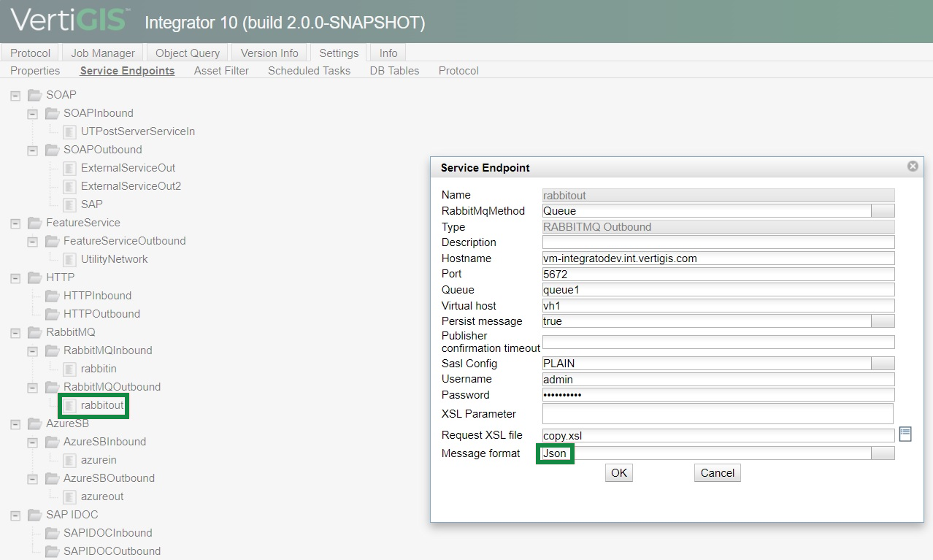The width and height of the screenshot is (933, 560).
Task: Click the Queue input field
Action: 718,290
